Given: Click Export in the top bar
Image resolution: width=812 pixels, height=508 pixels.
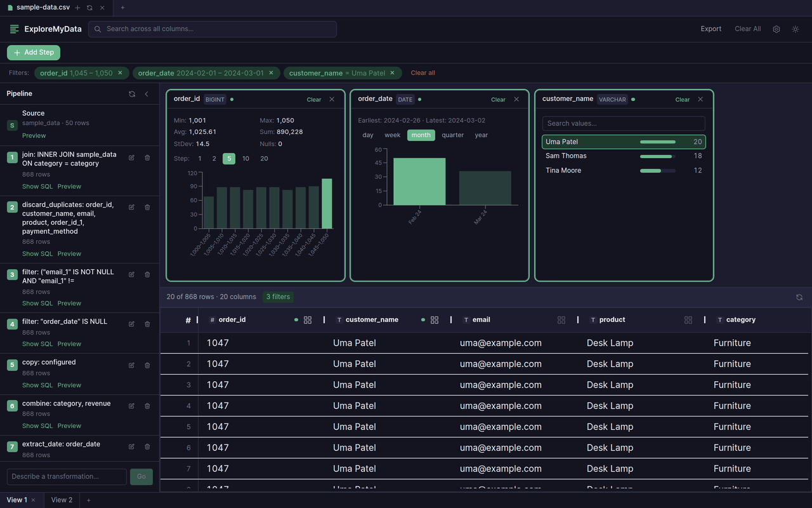Looking at the screenshot, I should tap(710, 29).
